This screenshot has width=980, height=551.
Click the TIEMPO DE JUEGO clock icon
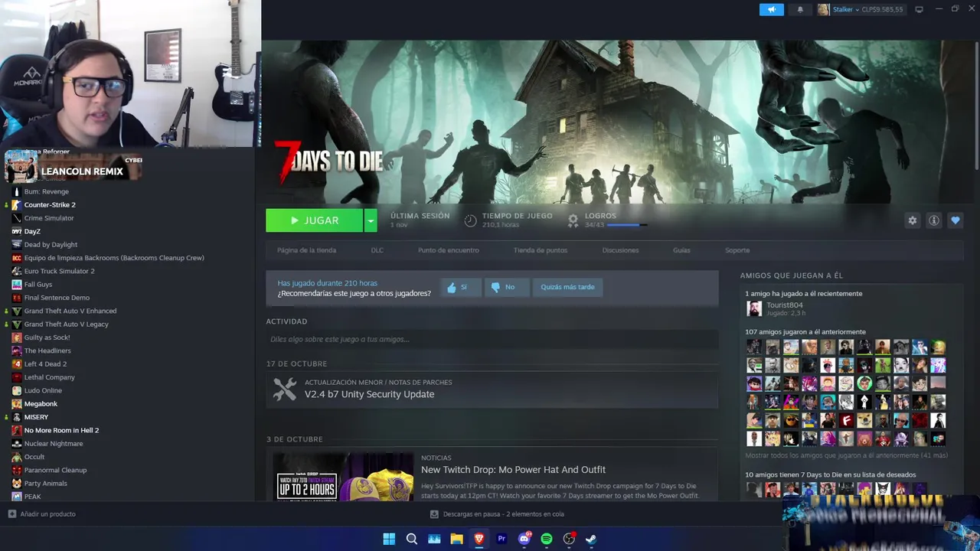tap(470, 220)
